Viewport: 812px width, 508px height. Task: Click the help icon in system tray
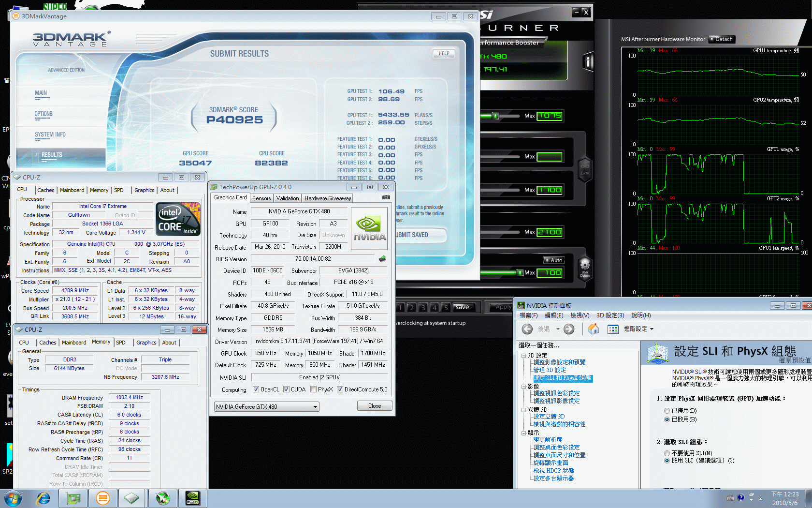point(740,497)
